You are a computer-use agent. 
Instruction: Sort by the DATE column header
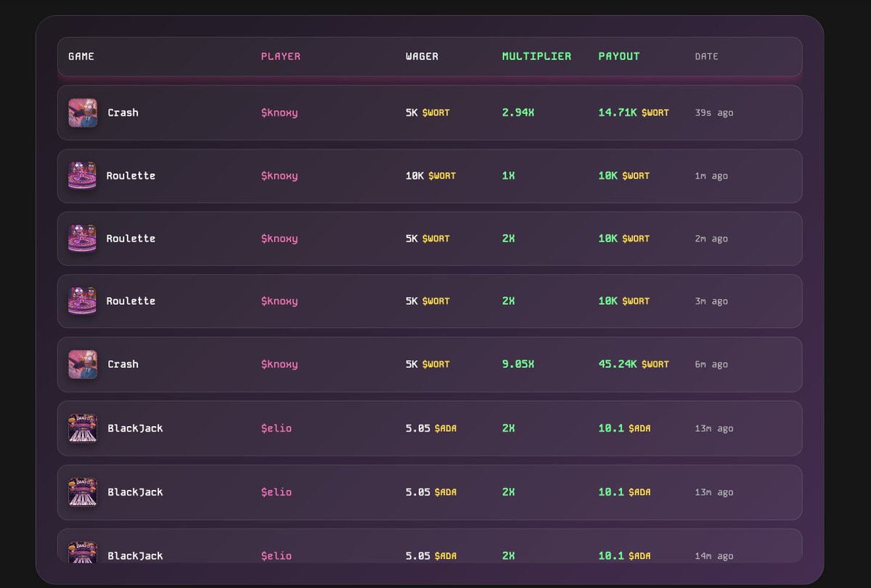(706, 56)
